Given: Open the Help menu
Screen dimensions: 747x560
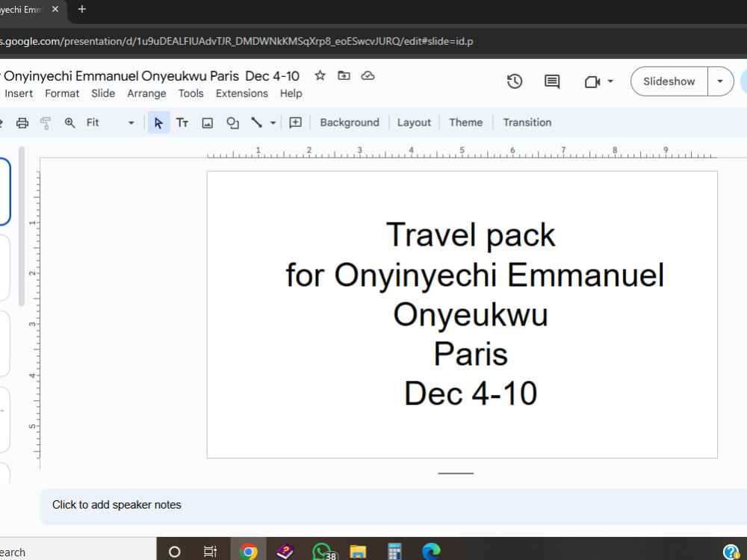Looking at the screenshot, I should [x=291, y=93].
